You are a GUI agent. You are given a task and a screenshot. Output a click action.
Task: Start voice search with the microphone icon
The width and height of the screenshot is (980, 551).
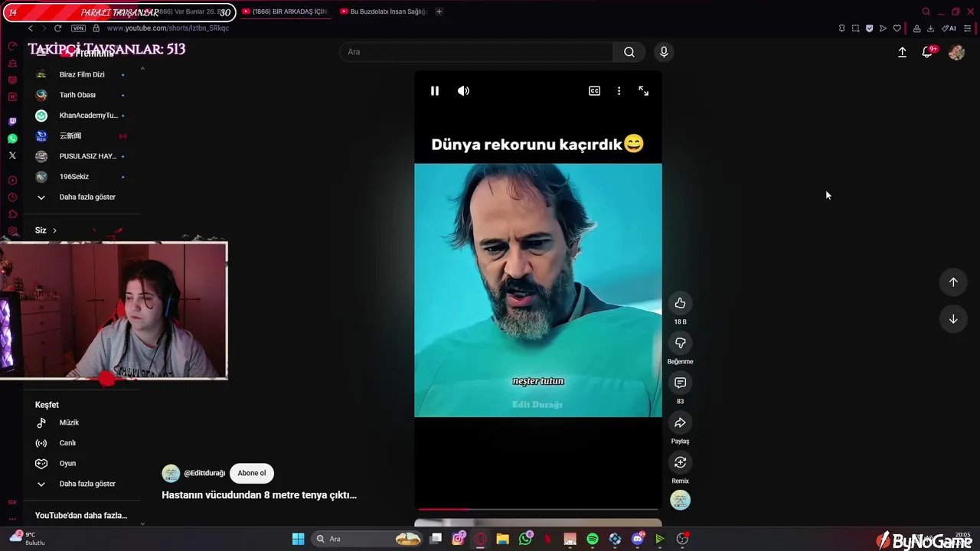click(664, 52)
